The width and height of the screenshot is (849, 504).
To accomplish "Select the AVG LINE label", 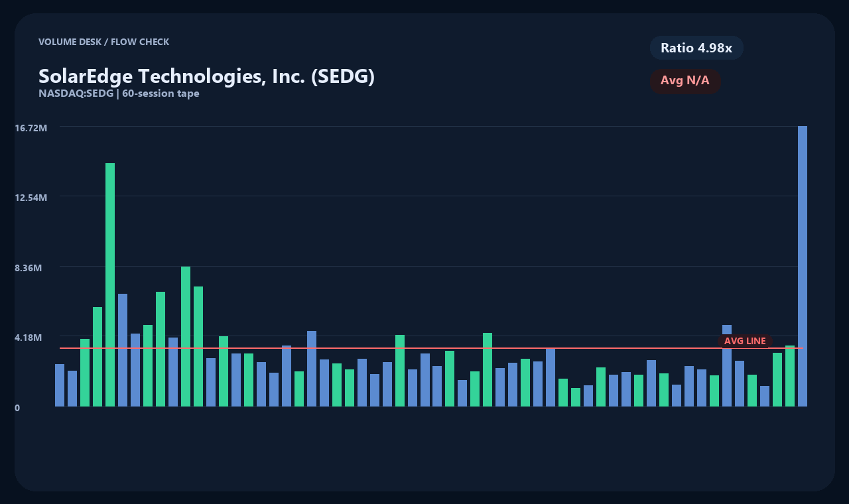I will tap(745, 341).
